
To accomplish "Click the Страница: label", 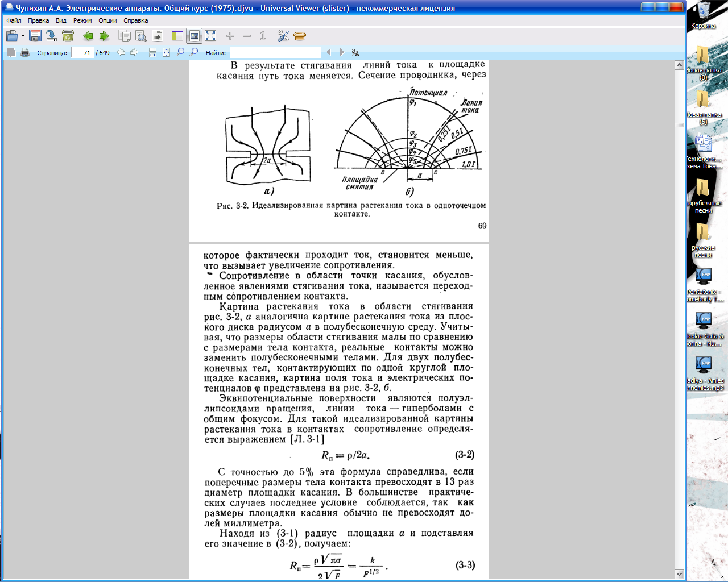I will point(52,53).
